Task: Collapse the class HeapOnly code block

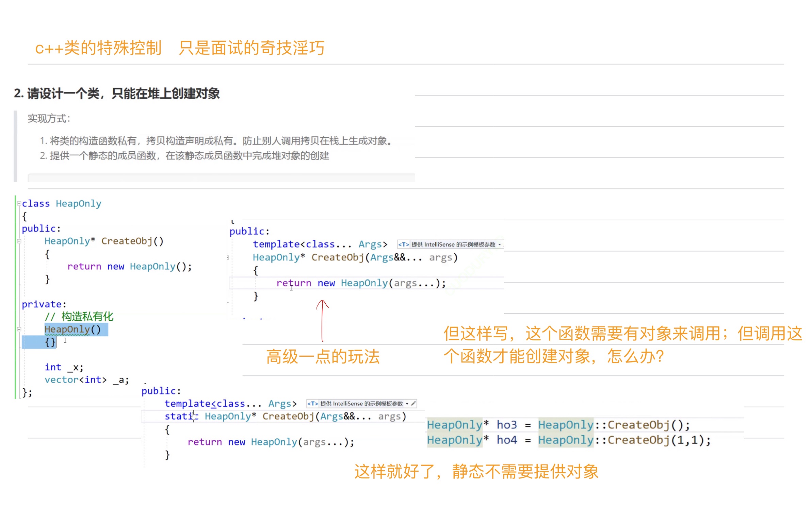Action: 19,203
